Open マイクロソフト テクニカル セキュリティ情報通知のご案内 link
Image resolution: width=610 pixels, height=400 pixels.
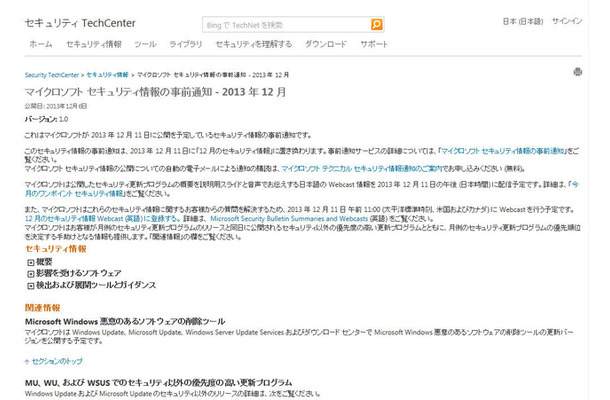coord(362,168)
